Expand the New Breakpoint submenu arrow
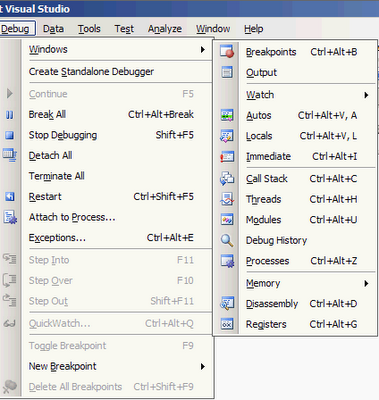The height and width of the screenshot is (400, 379). click(x=203, y=367)
